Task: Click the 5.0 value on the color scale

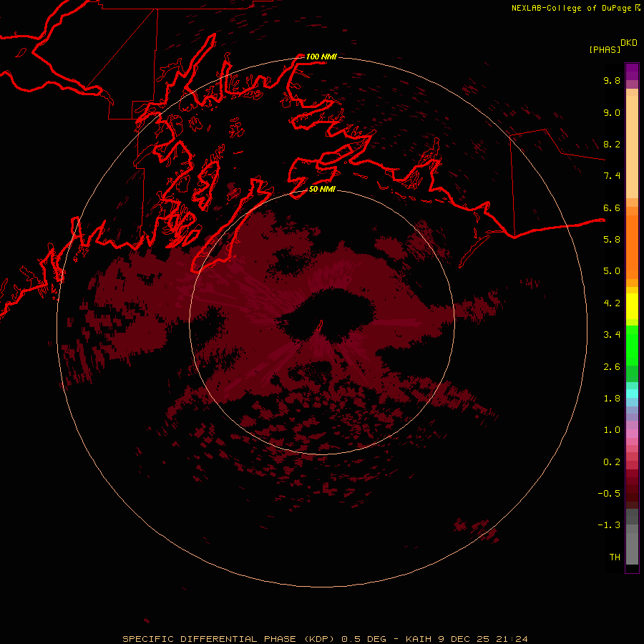Action: [x=612, y=271]
